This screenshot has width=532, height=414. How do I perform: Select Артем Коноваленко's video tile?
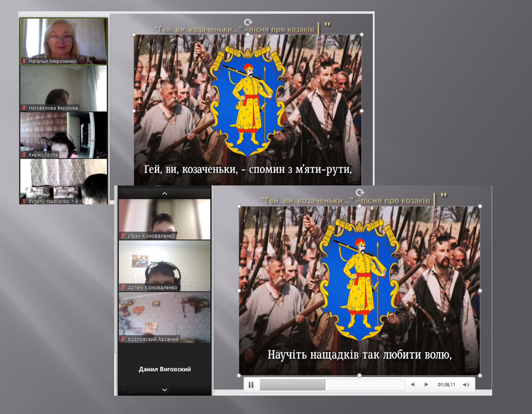click(164, 266)
